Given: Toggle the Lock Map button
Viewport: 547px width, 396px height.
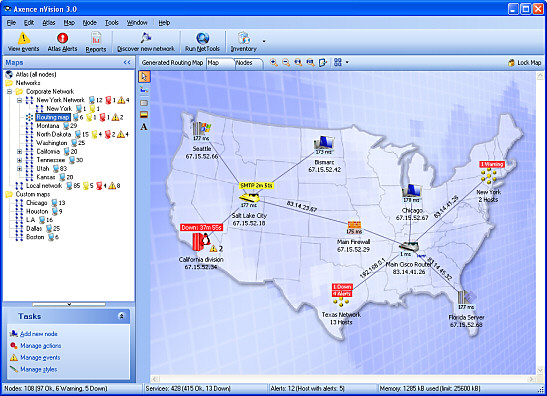Looking at the screenshot, I should (524, 63).
